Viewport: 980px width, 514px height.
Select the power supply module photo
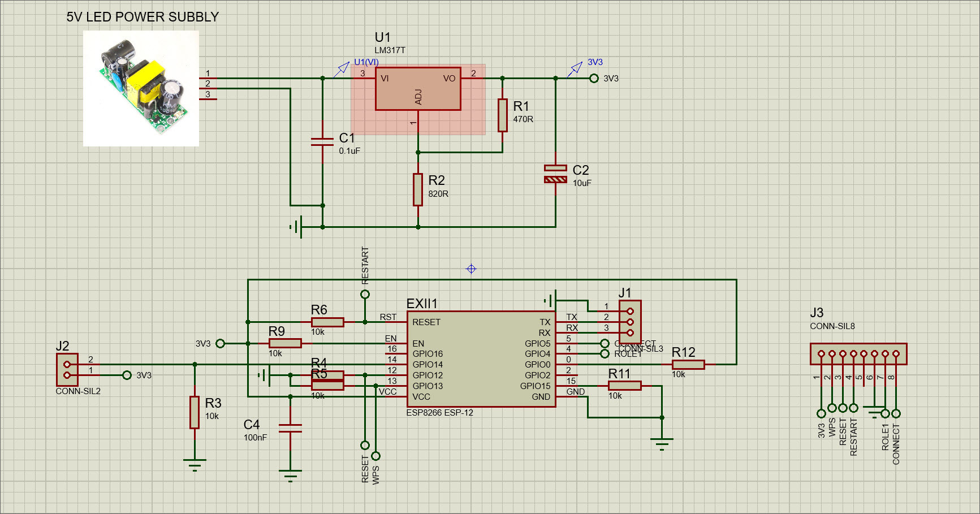[x=141, y=88]
